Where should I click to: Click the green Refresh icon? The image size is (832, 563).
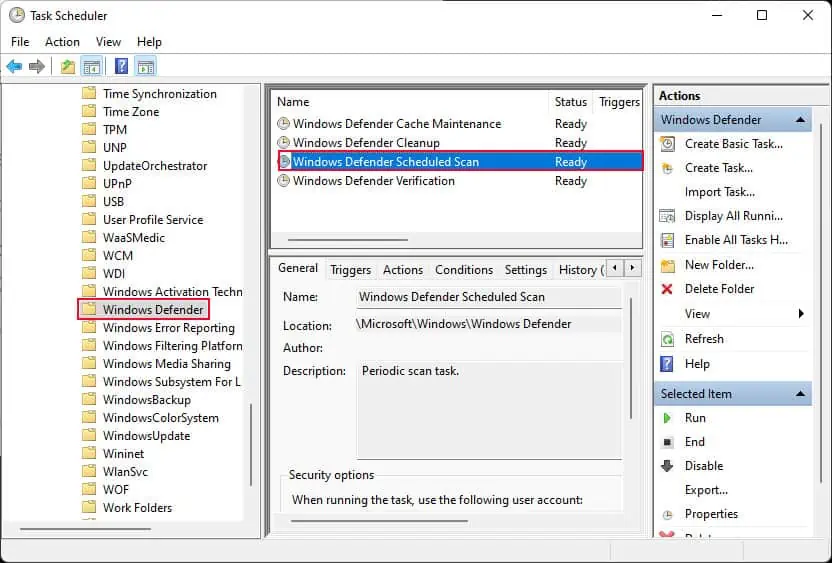pos(667,339)
